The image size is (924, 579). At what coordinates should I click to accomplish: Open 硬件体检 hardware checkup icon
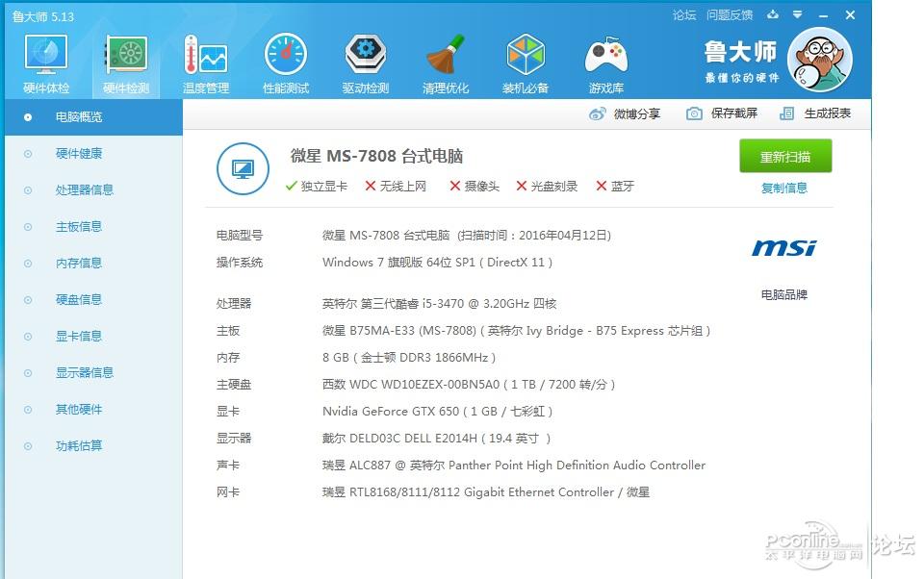coord(46,55)
